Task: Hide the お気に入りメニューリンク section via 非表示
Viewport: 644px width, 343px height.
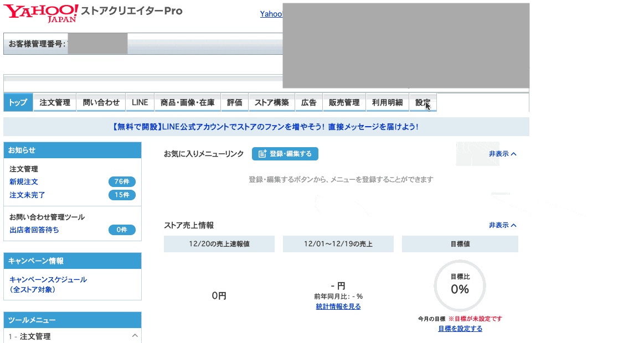Action: tap(500, 154)
